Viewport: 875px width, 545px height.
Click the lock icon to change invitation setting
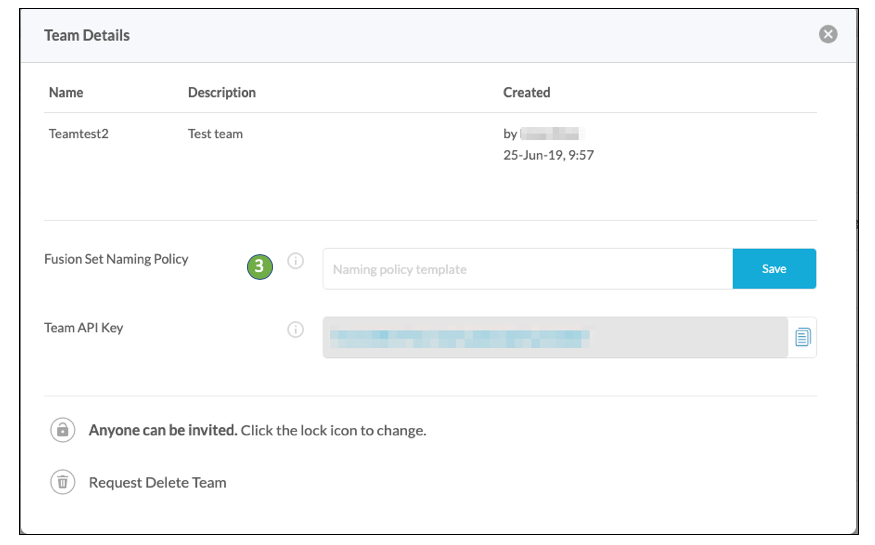(63, 430)
